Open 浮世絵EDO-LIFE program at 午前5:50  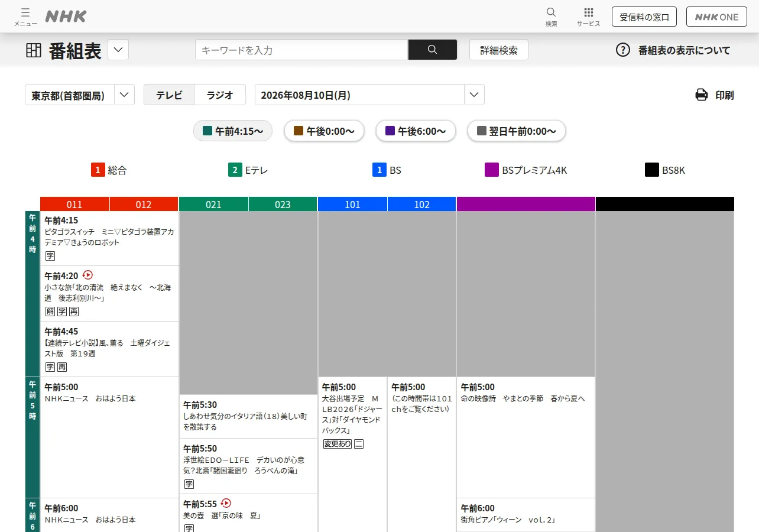click(x=248, y=466)
